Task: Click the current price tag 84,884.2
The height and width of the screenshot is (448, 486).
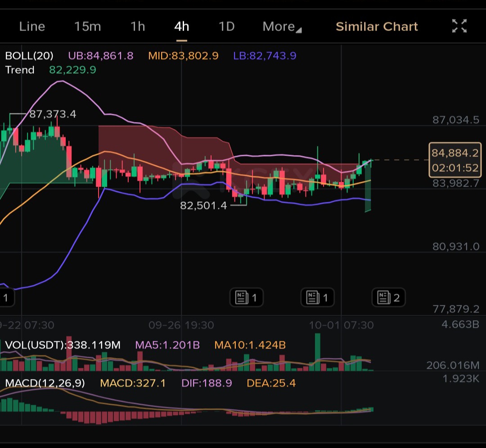Action: click(x=455, y=160)
